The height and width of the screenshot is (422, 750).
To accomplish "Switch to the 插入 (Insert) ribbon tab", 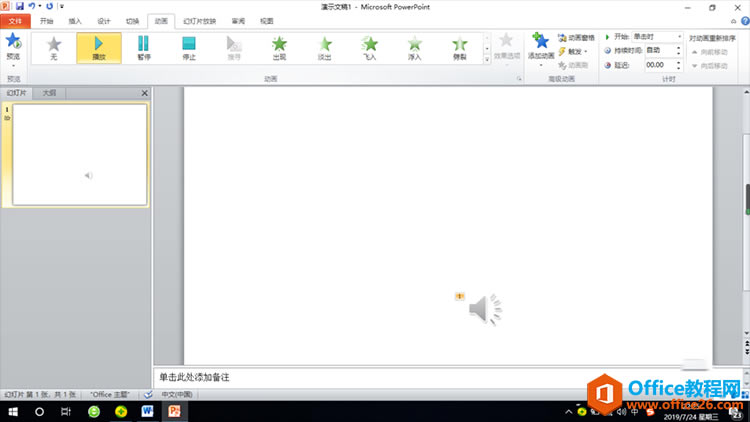I will [76, 20].
